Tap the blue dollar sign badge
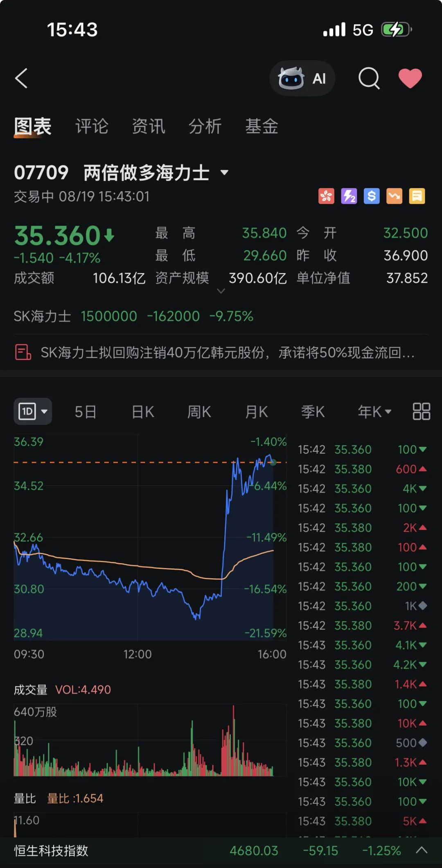Screen dimensions: 442x868 pyautogui.click(x=372, y=196)
